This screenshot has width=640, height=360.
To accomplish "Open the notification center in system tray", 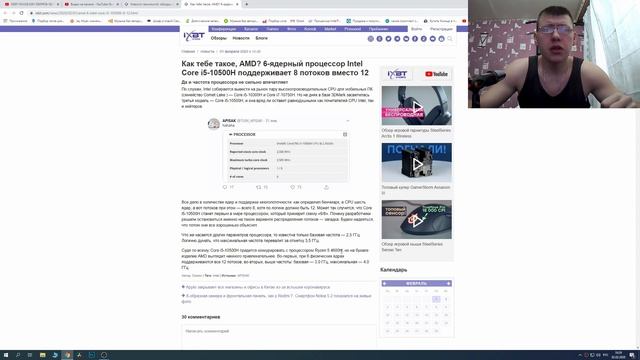I will tap(632, 355).
